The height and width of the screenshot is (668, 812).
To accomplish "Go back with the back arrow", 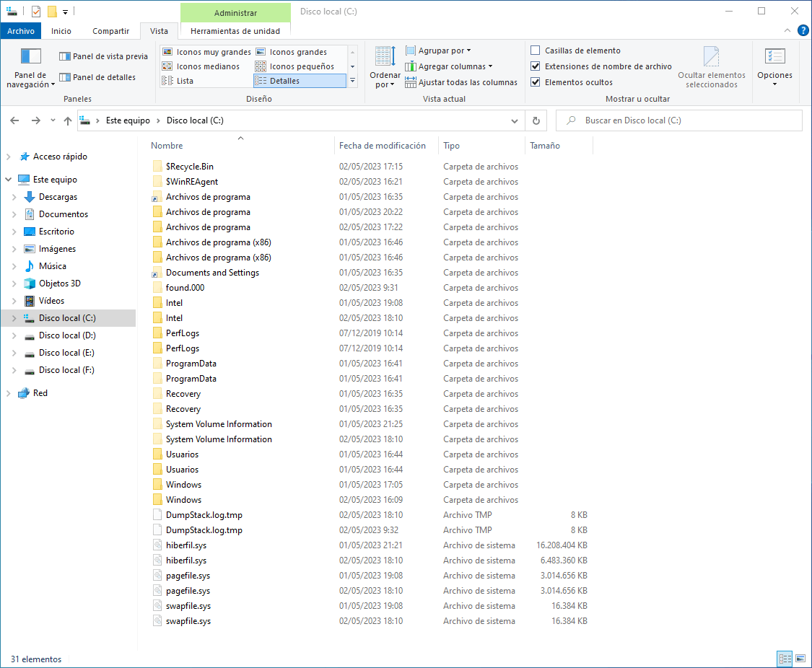I will [x=14, y=120].
